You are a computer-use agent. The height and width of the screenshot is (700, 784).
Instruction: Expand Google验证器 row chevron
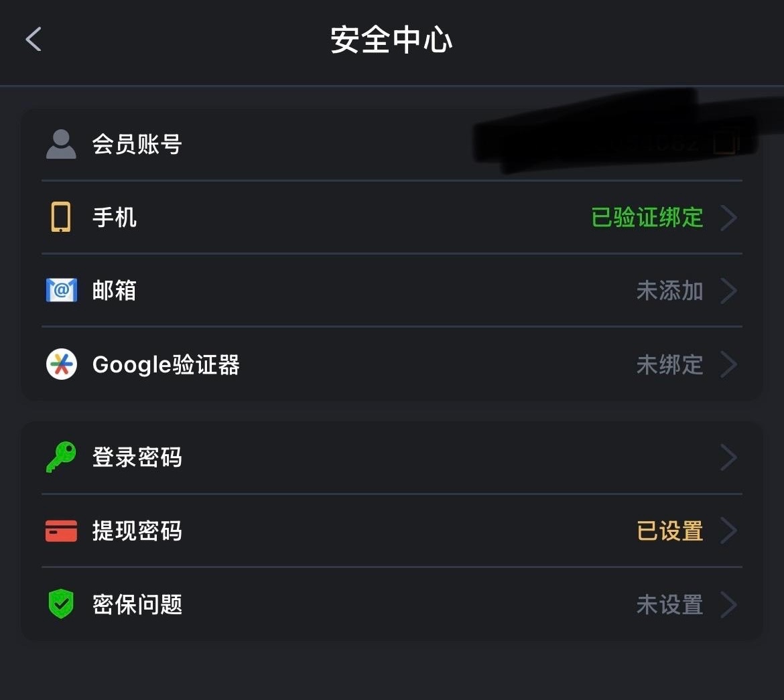point(728,365)
